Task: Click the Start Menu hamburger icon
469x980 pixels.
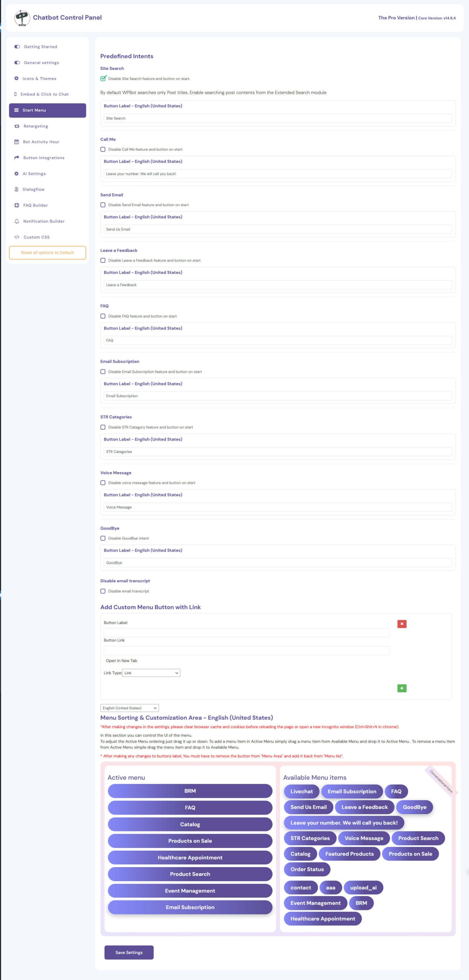Action: (x=16, y=110)
